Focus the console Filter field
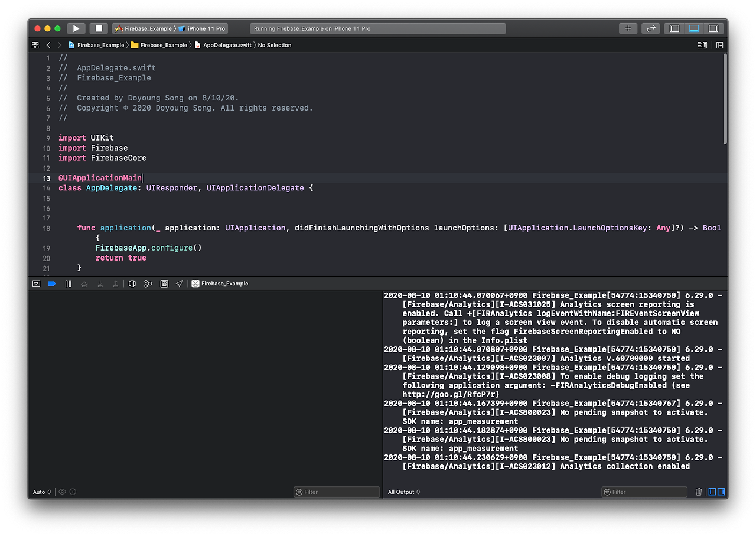 [x=644, y=492]
